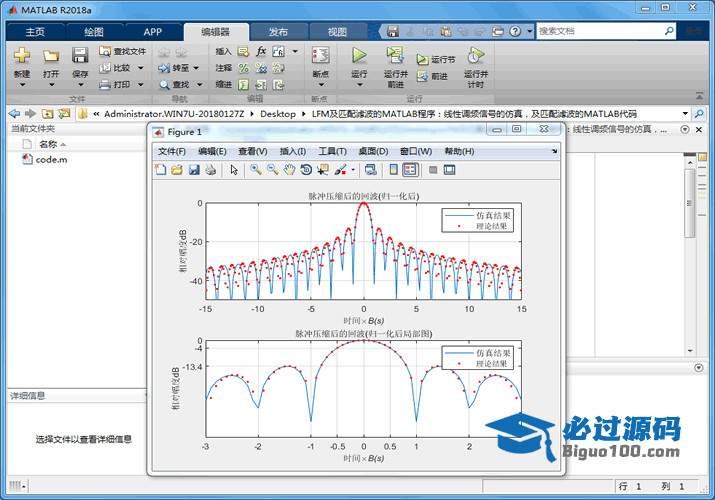Click the Search folder magnifier at path end

(x=699, y=113)
